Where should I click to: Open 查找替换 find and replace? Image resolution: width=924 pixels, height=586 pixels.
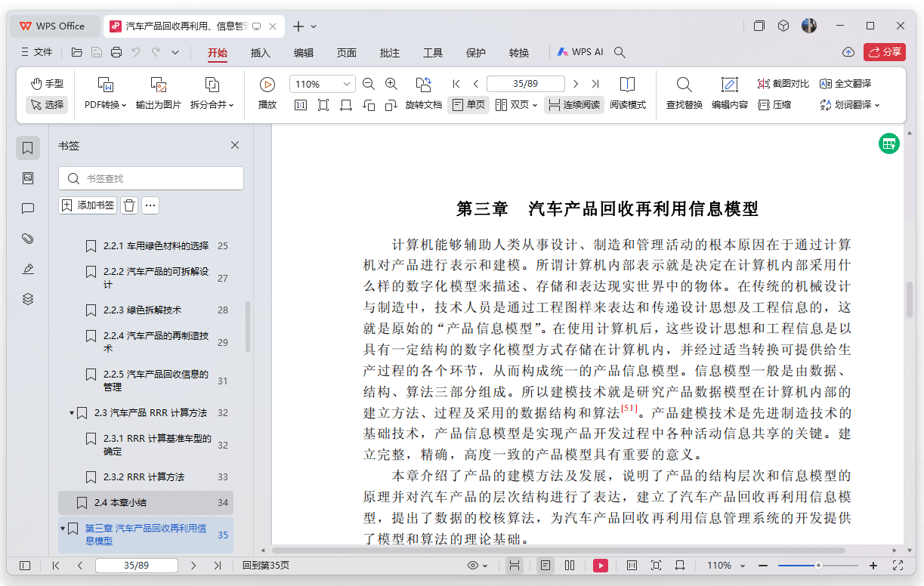click(685, 94)
